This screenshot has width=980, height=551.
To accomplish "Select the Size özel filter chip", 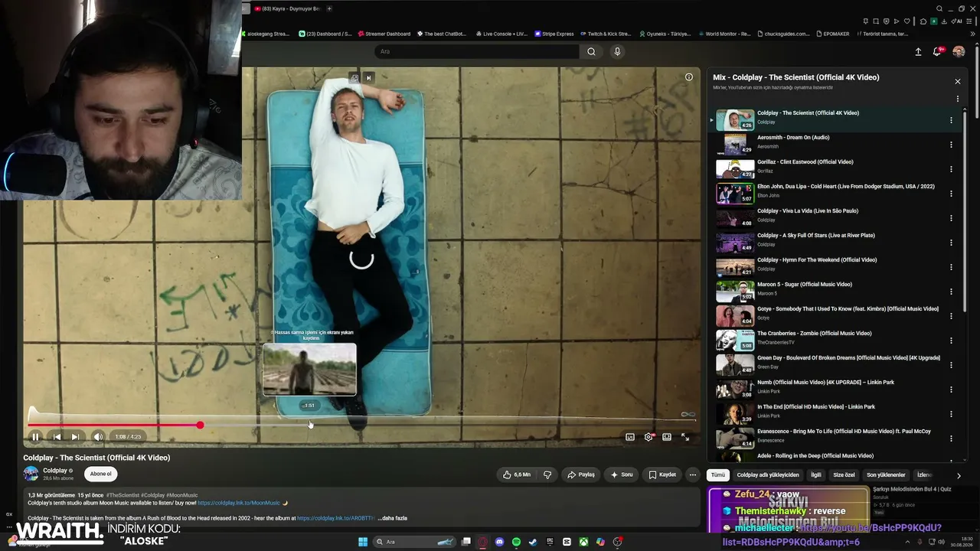I will coord(844,475).
